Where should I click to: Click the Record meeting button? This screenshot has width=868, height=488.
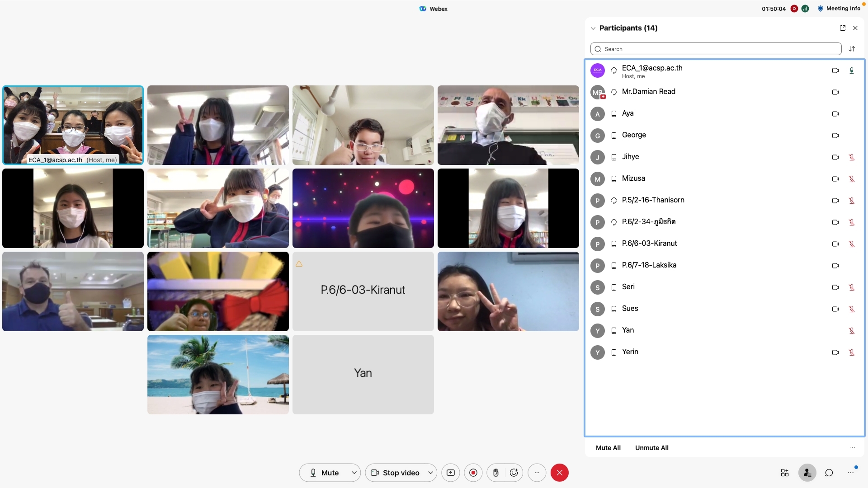pyautogui.click(x=473, y=473)
